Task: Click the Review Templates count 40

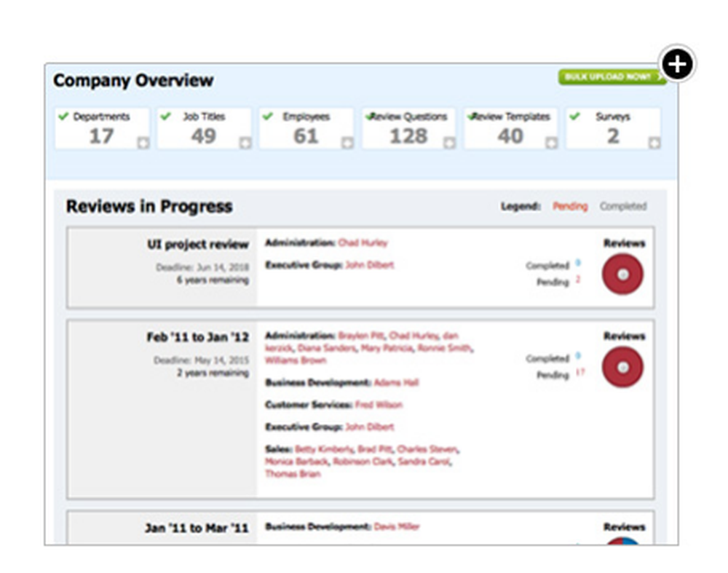Action: point(510,136)
